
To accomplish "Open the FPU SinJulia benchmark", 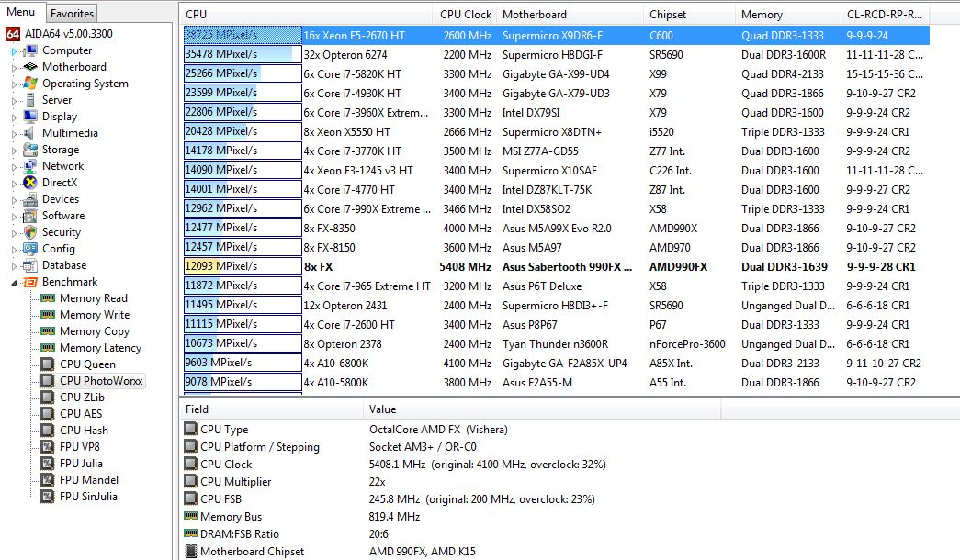I will [88, 497].
